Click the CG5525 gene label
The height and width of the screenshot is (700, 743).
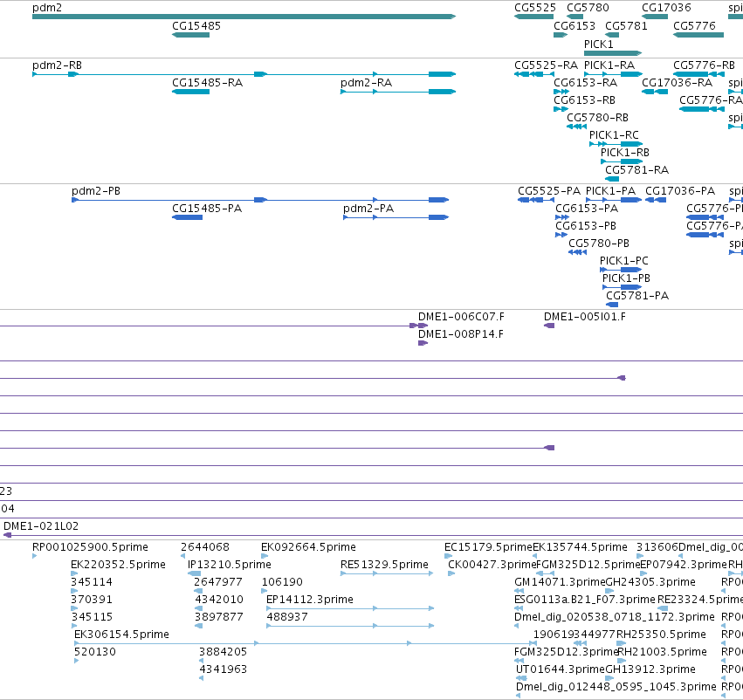click(535, 8)
